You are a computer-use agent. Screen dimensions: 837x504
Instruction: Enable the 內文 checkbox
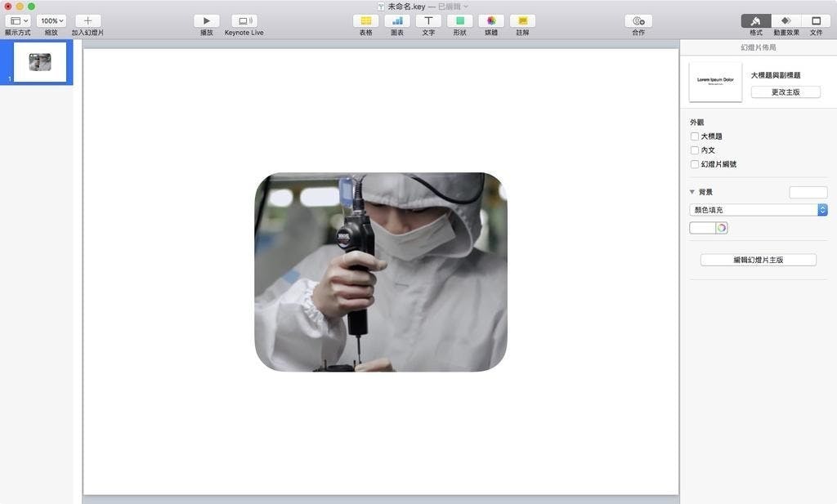point(695,150)
